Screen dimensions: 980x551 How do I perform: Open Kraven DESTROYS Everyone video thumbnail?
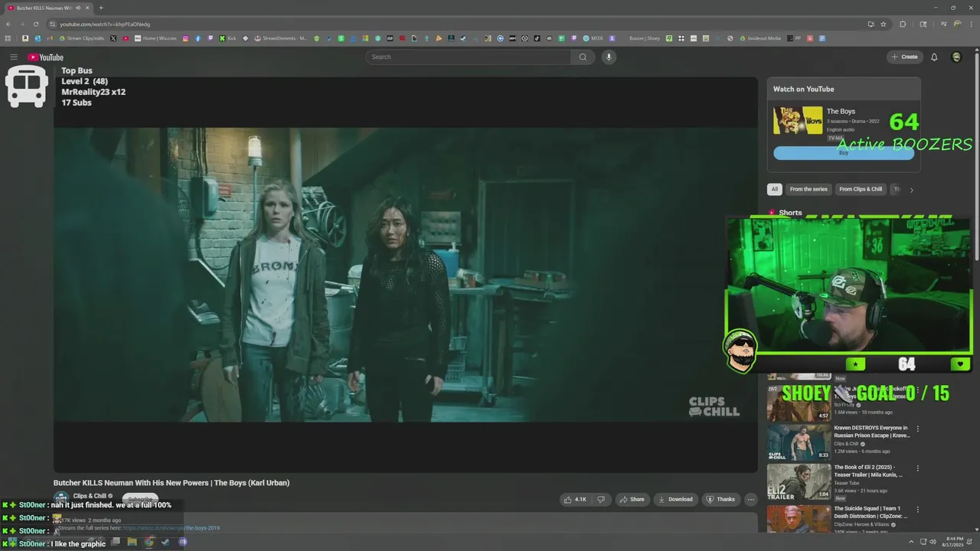tap(799, 442)
